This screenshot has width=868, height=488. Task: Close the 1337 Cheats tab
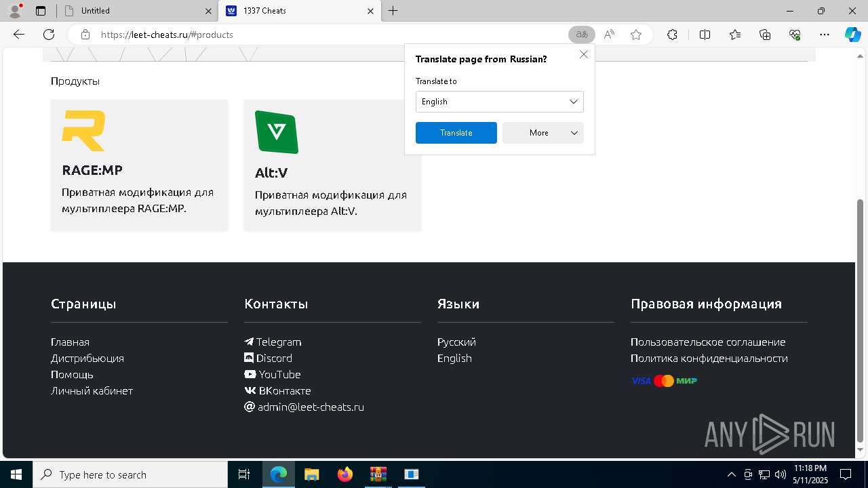coord(370,11)
